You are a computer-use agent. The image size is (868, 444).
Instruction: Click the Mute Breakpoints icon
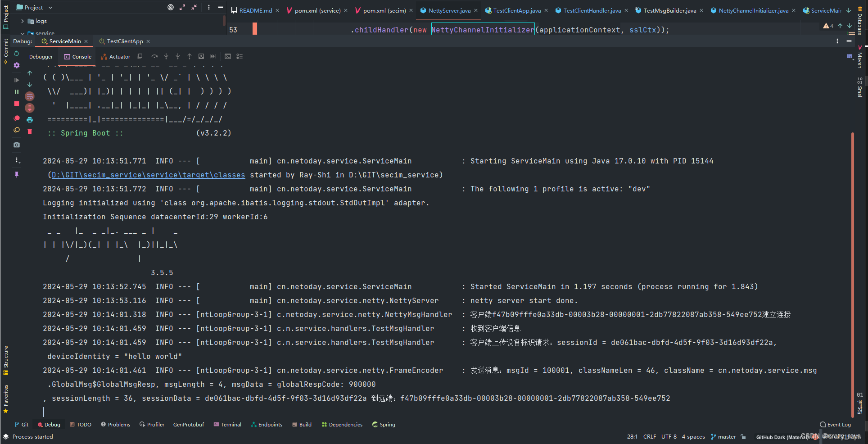[x=17, y=130]
